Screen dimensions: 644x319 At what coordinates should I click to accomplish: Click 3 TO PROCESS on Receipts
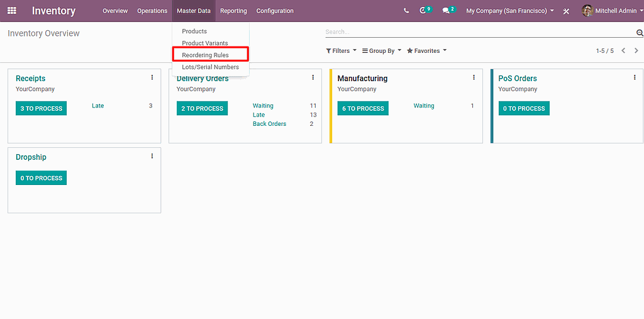tap(41, 109)
